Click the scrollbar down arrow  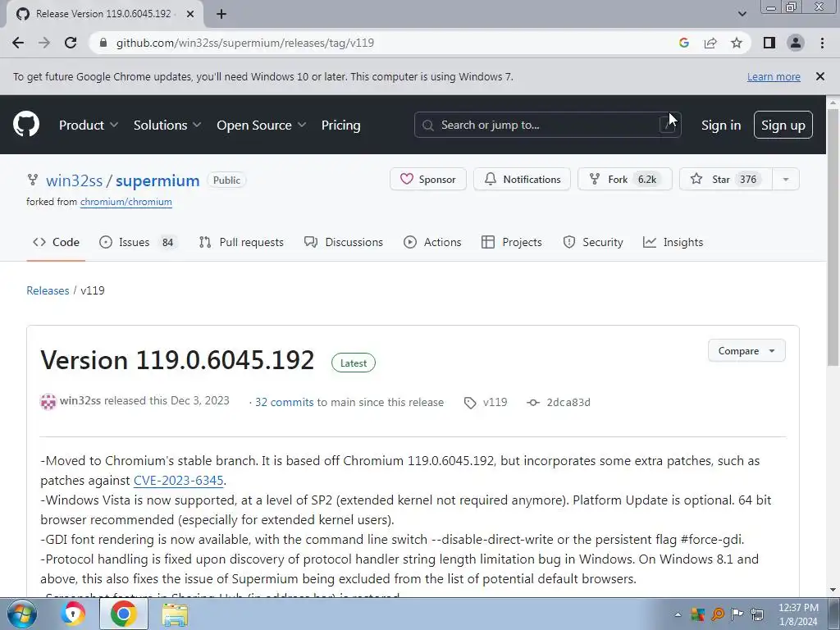[833, 590]
